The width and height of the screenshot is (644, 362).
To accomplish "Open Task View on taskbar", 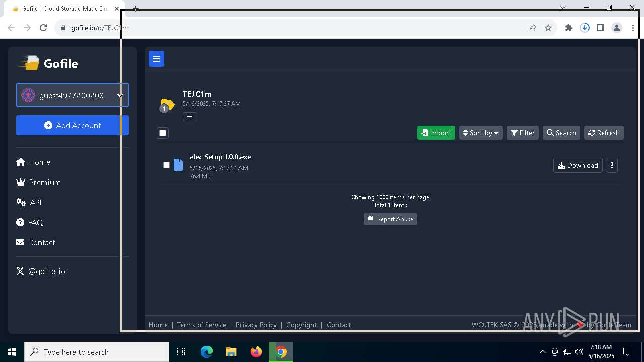I will pyautogui.click(x=181, y=352).
